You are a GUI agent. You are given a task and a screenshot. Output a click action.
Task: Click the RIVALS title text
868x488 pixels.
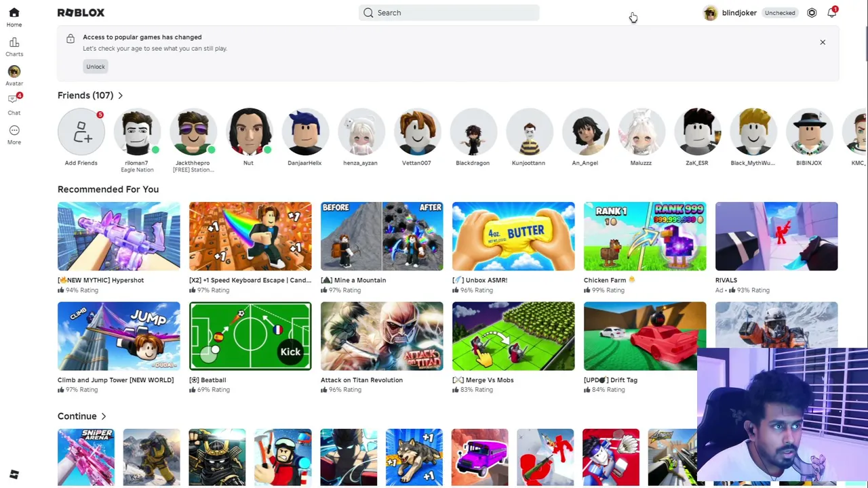[x=726, y=280]
